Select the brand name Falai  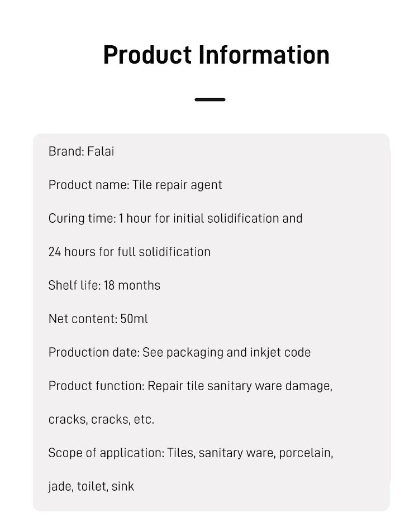pyautogui.click(x=101, y=151)
